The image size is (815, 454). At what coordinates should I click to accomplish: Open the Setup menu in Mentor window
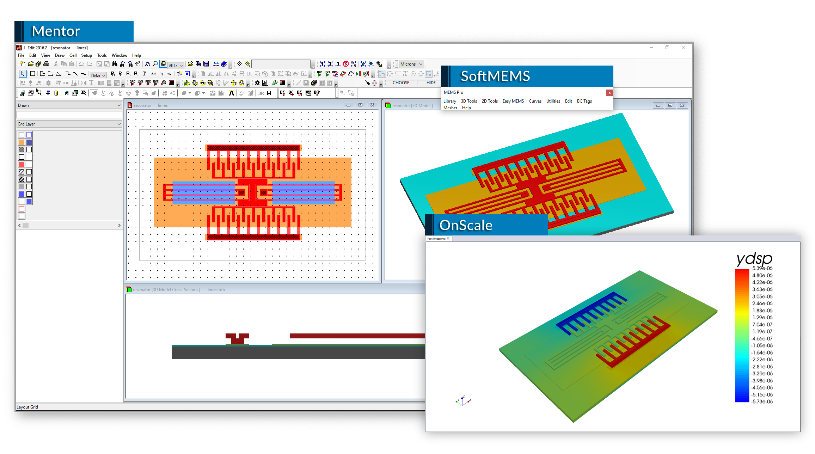tap(86, 55)
